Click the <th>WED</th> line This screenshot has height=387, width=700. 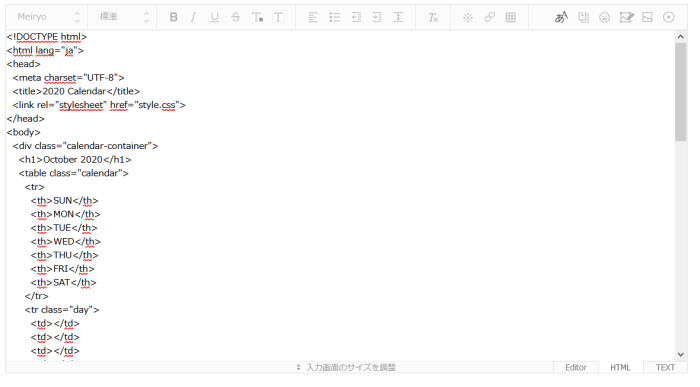[x=66, y=241]
